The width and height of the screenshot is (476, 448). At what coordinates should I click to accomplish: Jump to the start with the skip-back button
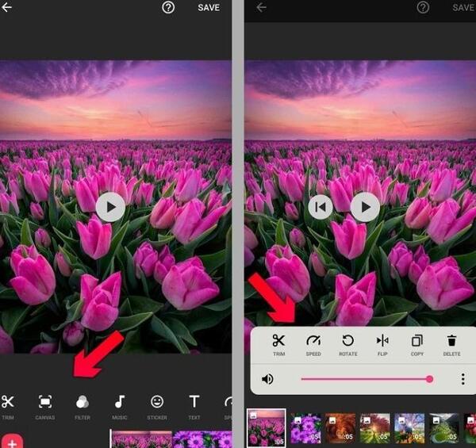(321, 207)
